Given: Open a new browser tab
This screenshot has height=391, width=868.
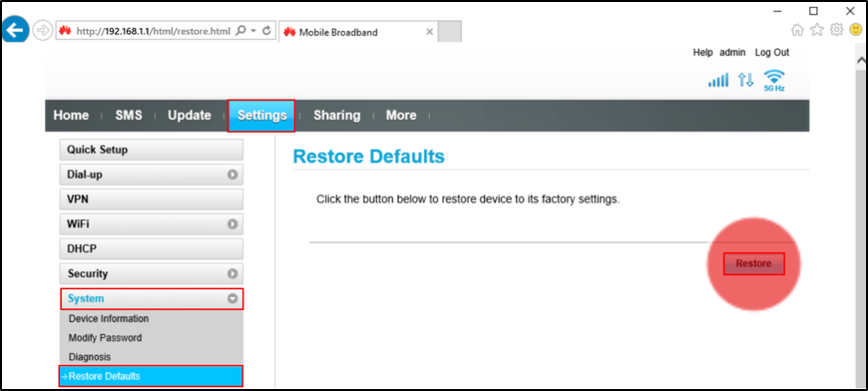Looking at the screenshot, I should (x=450, y=32).
